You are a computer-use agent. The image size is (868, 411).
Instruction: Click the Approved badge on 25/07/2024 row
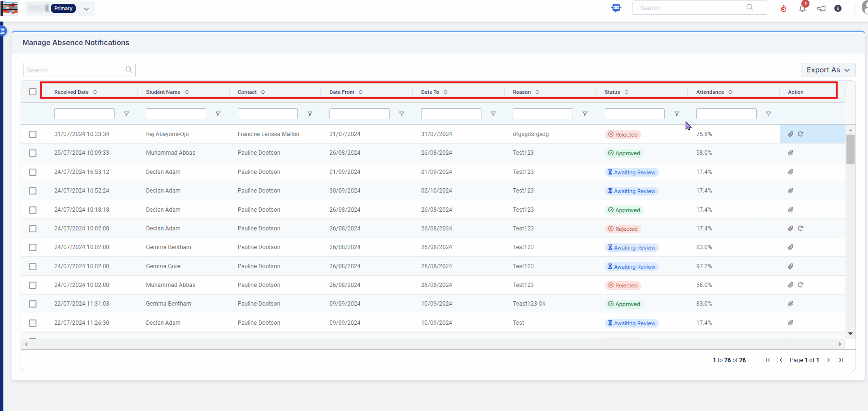tap(624, 153)
